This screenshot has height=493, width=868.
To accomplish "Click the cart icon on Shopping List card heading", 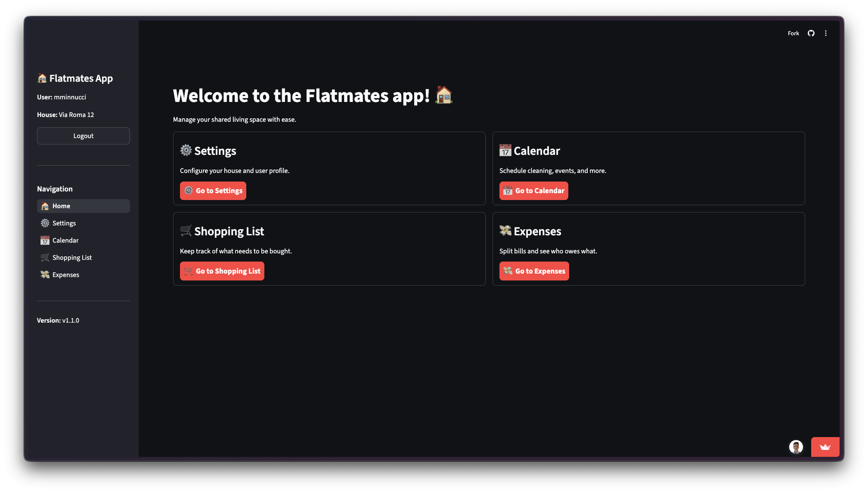I will [x=186, y=231].
